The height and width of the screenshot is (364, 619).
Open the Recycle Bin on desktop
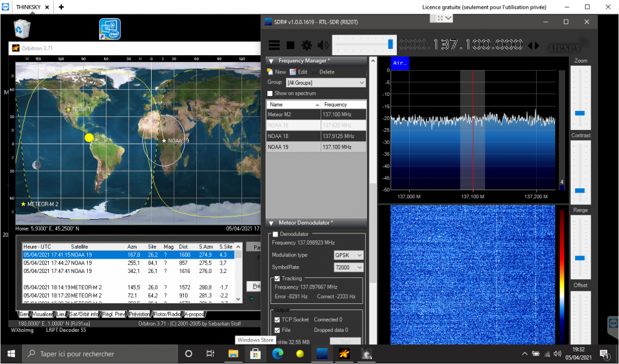click(x=22, y=28)
